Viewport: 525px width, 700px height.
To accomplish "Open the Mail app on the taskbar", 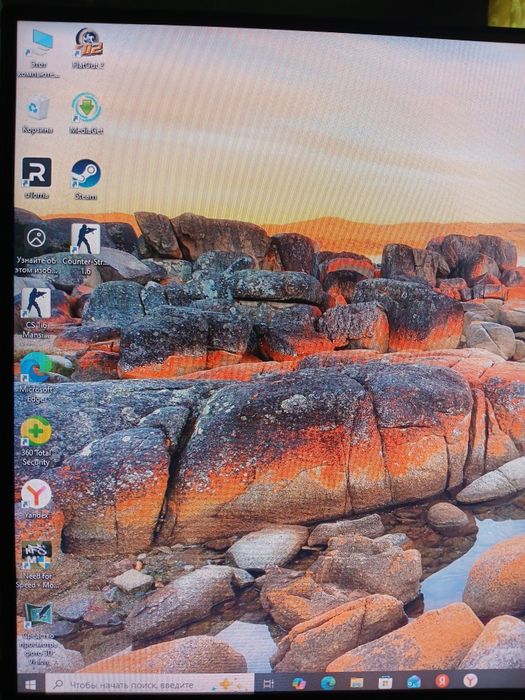I will tap(414, 682).
